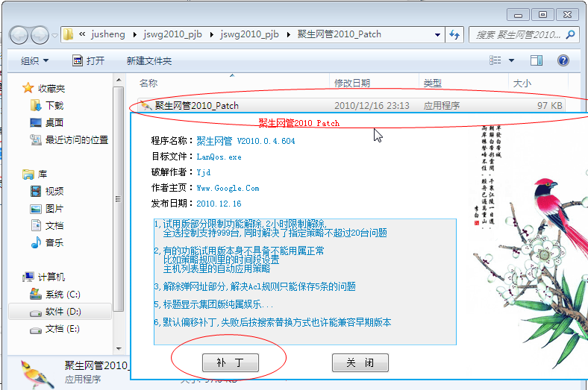Click the navigation pane scroll up arrow
The height and width of the screenshot is (390, 588).
click(x=119, y=80)
